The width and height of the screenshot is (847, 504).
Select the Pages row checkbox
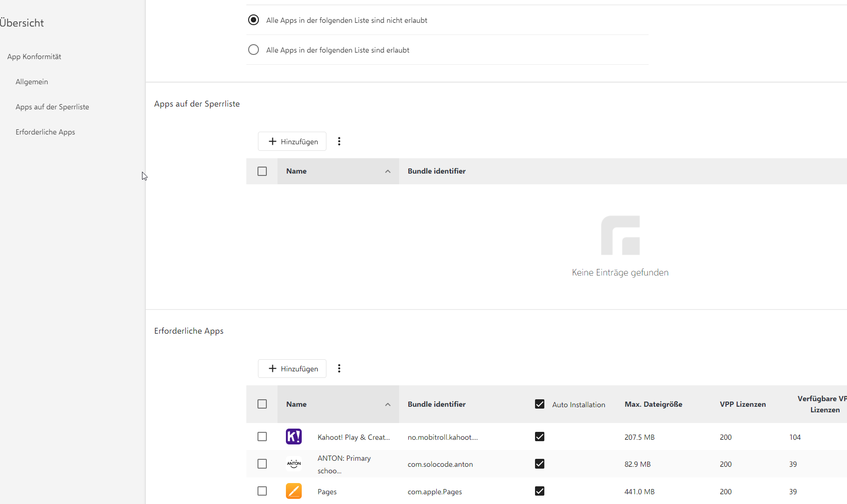coord(262,491)
